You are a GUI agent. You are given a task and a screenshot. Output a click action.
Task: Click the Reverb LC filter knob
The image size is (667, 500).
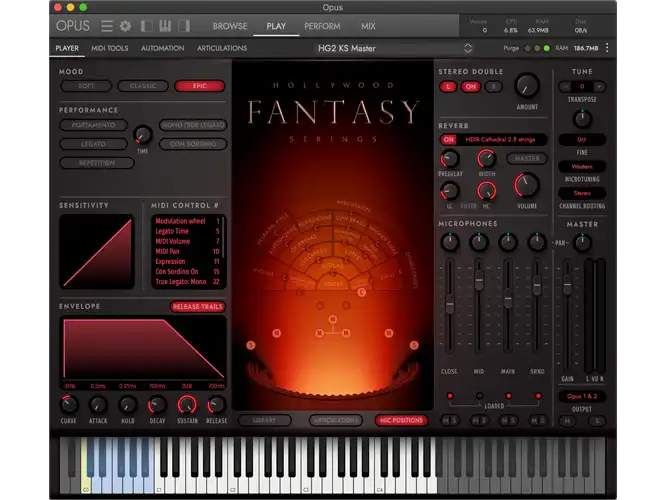[x=449, y=191]
